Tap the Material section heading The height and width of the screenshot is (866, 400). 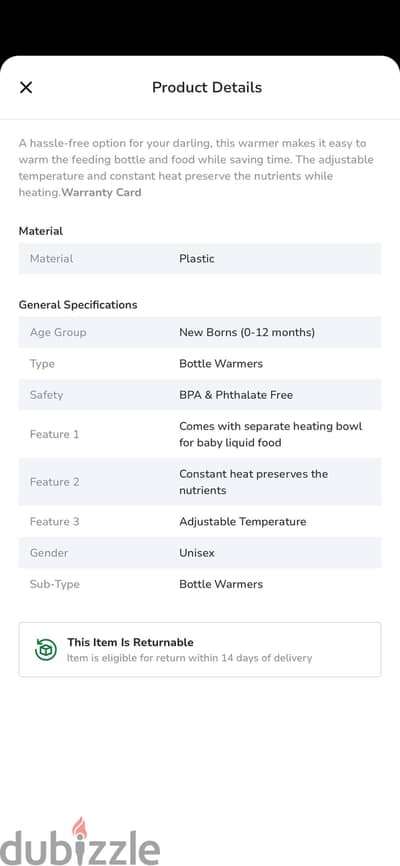[x=41, y=231]
